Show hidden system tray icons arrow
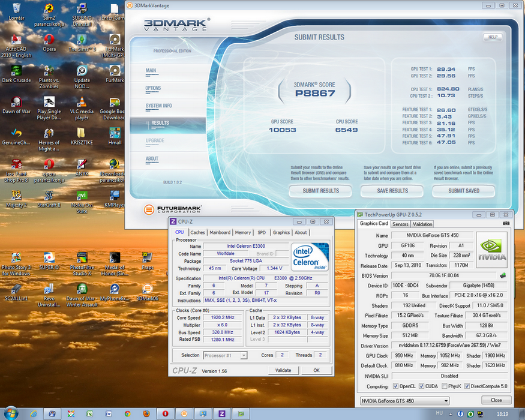The width and height of the screenshot is (525, 420). (x=451, y=415)
